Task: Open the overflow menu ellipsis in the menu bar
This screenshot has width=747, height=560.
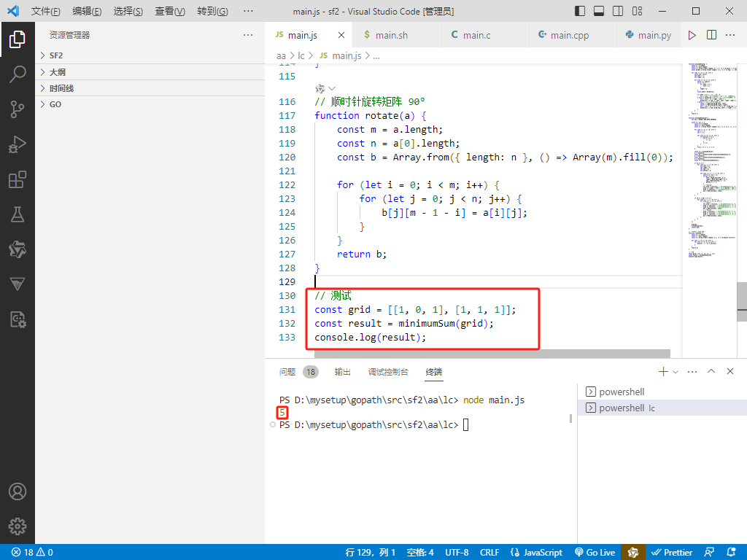Action: pos(248,11)
